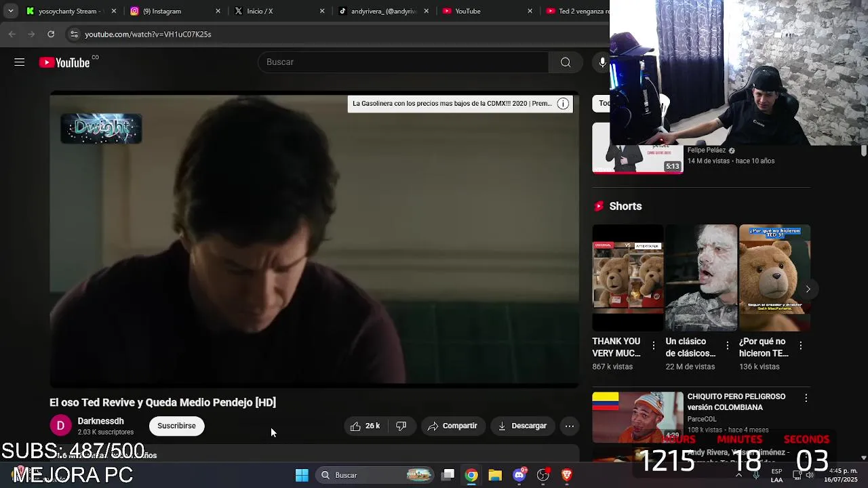Open options for CHIQUITO PERO PELIGROSO video
This screenshot has width=868, height=488.
tap(806, 398)
